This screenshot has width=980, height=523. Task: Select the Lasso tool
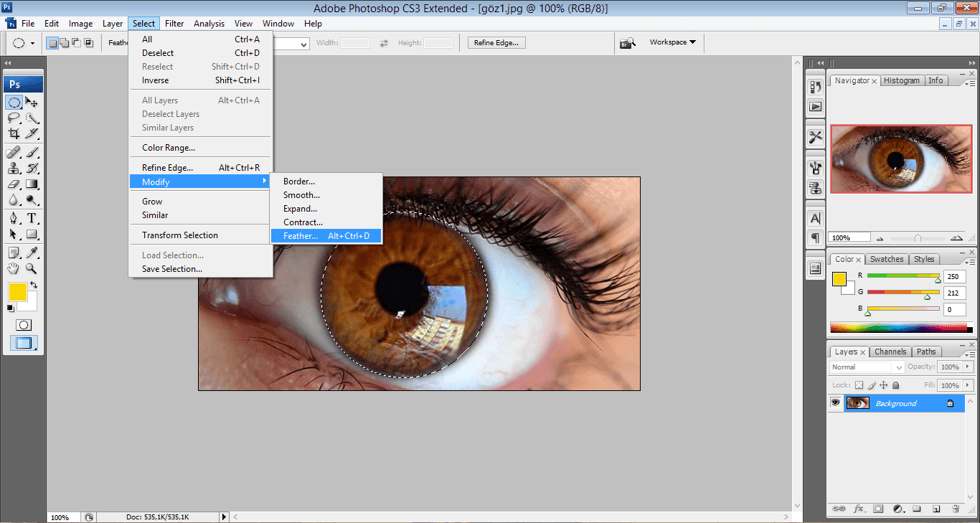[x=14, y=118]
